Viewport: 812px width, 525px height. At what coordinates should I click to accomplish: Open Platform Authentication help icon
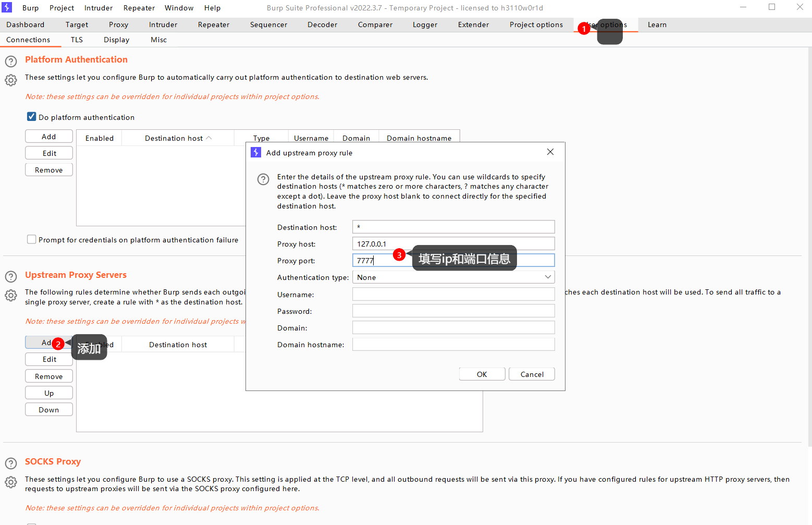point(11,62)
